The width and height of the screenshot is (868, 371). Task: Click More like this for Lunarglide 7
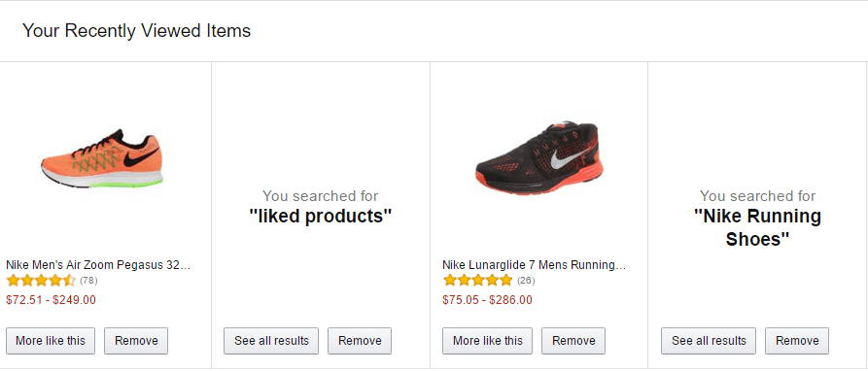coord(488,341)
